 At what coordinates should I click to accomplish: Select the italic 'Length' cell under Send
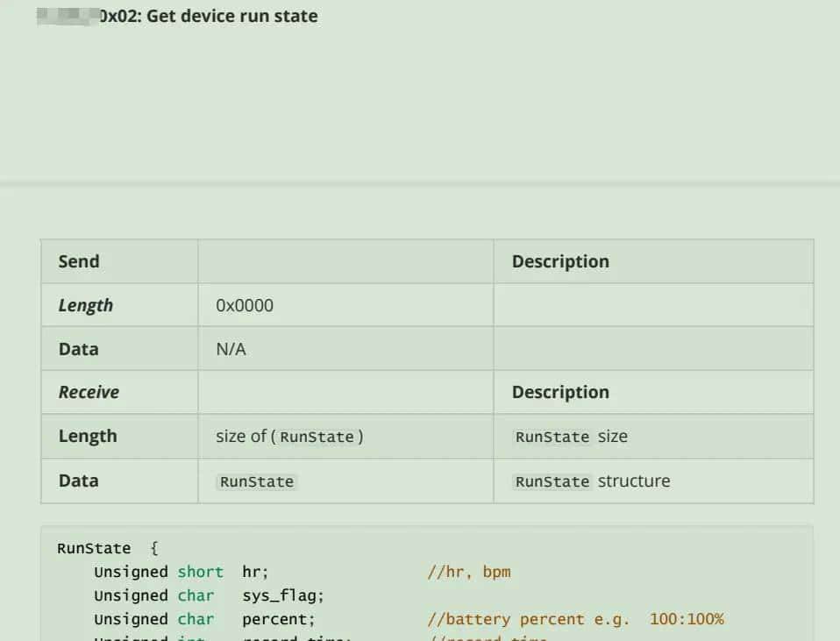click(x=86, y=305)
